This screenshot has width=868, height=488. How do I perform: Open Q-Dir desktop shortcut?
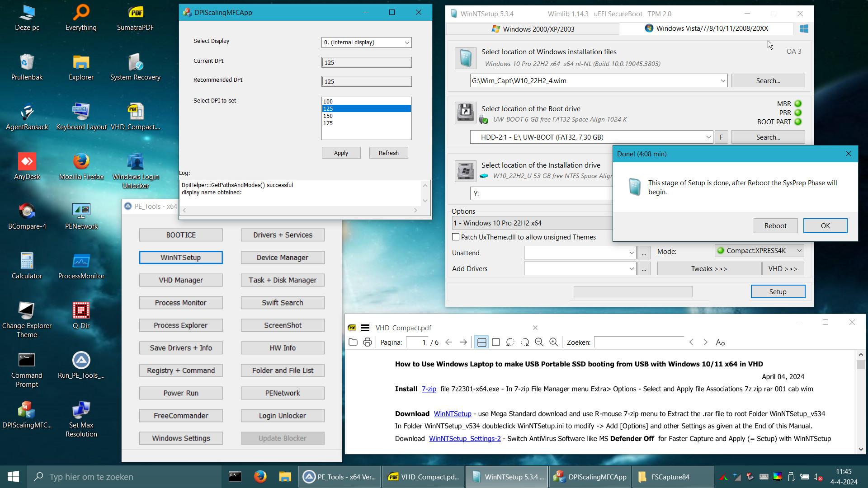81,311
